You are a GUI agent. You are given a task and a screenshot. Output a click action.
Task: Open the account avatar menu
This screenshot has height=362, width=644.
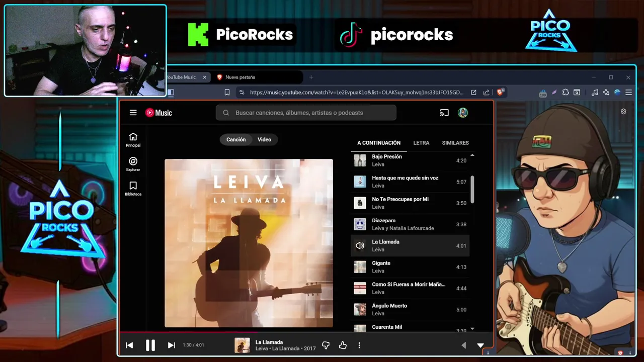[x=463, y=113]
